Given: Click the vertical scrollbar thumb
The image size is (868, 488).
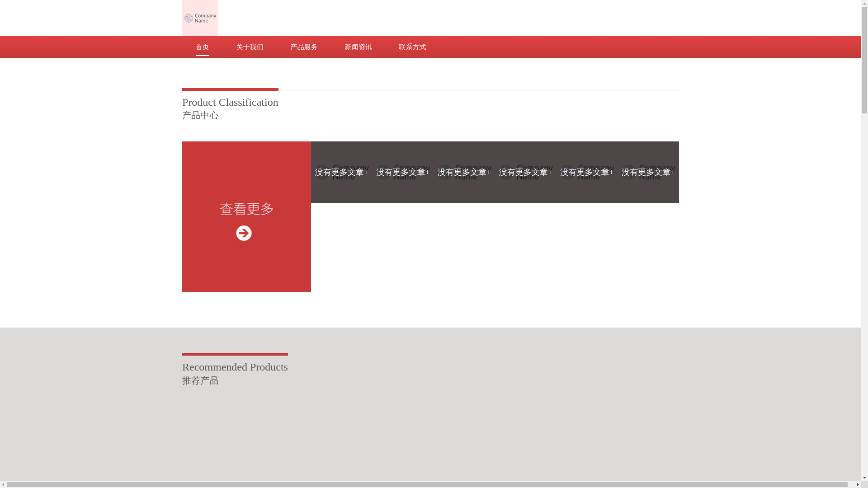Looking at the screenshot, I should pos(864,60).
